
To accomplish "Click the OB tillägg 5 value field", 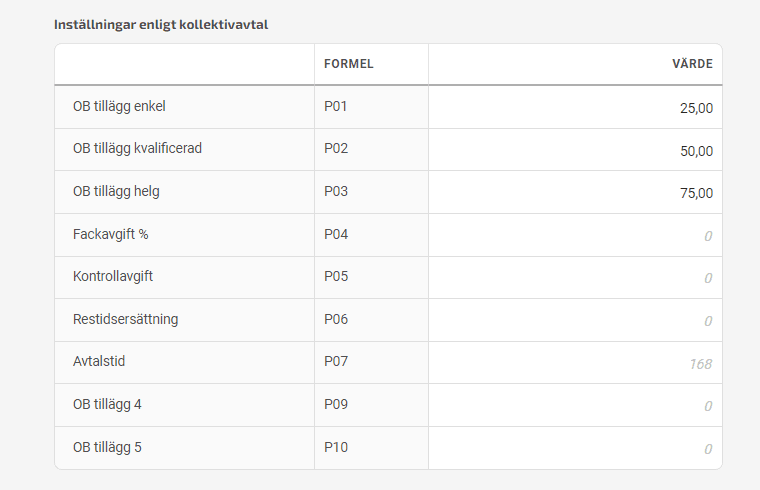I will 575,448.
